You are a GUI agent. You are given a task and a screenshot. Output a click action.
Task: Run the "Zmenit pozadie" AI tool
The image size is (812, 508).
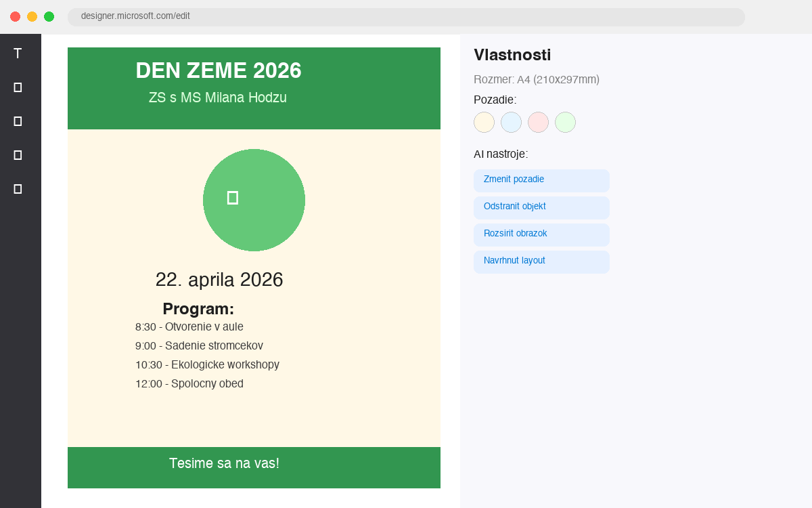click(541, 180)
